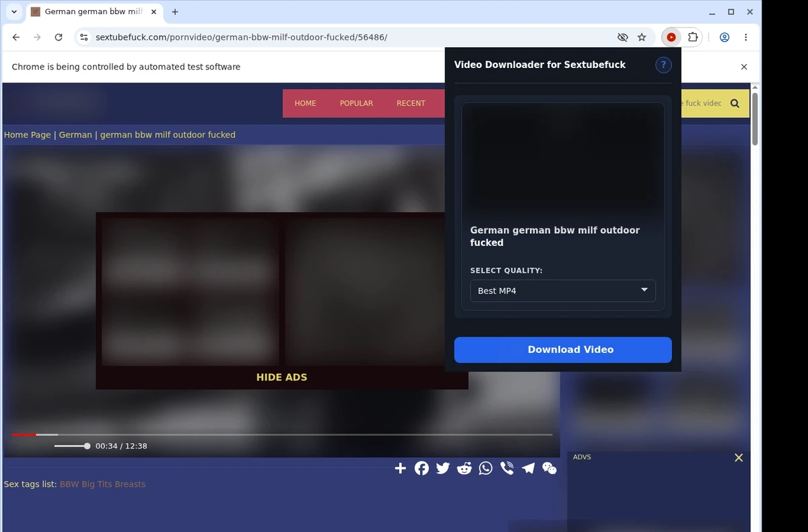
Task: Click the page vertical scrollbar thumb
Action: pyautogui.click(x=755, y=119)
